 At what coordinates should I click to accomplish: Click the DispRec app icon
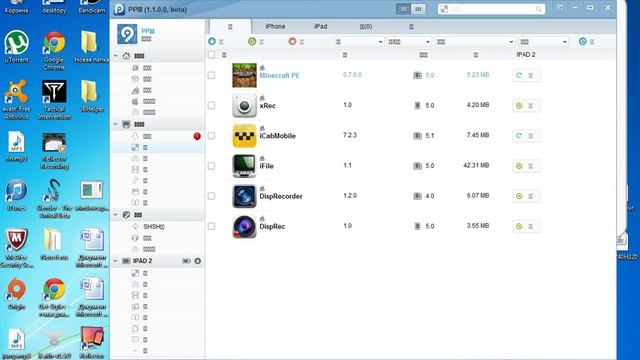point(244,226)
